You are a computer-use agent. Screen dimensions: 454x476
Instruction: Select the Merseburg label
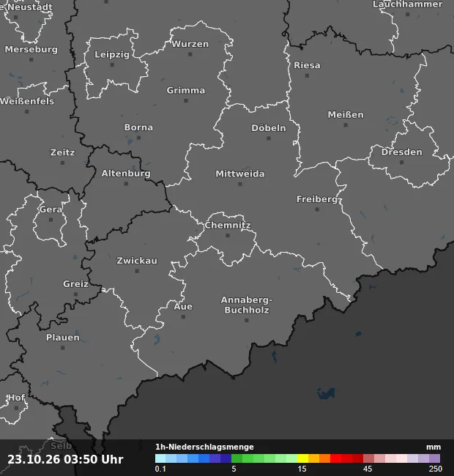point(31,50)
